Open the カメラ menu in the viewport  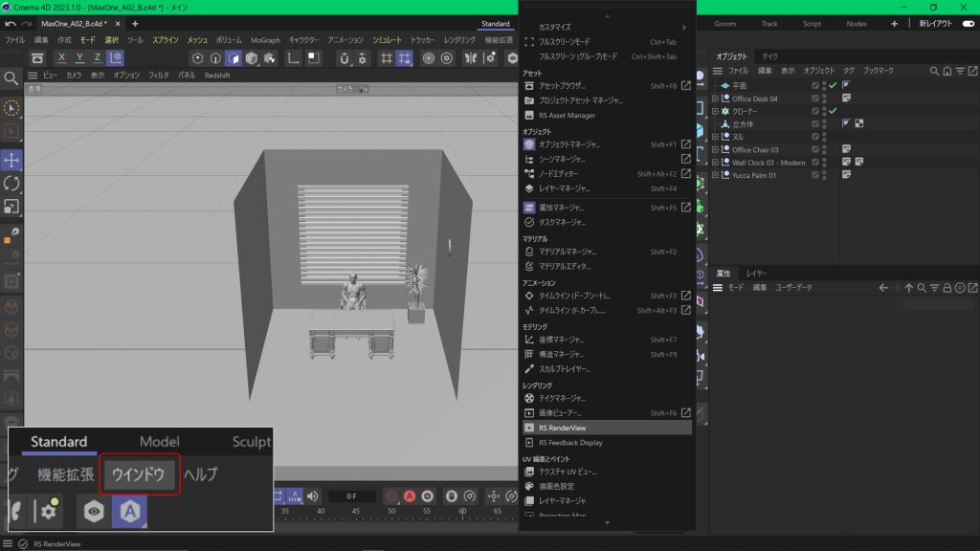76,75
